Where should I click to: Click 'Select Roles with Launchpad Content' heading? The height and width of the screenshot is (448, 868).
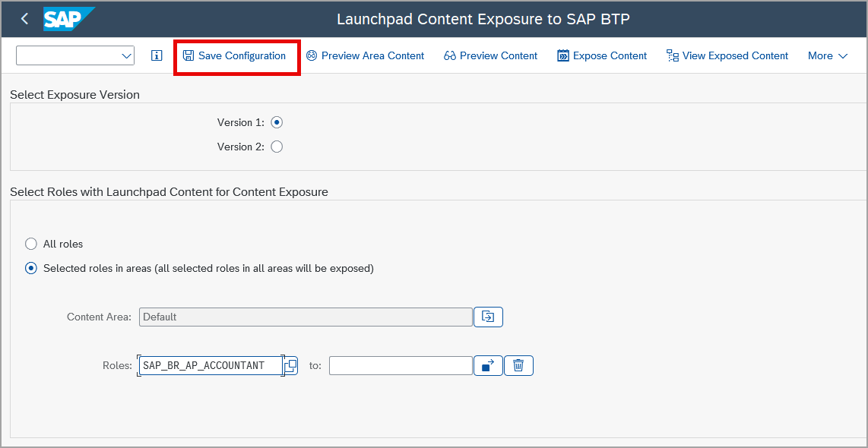tap(169, 192)
